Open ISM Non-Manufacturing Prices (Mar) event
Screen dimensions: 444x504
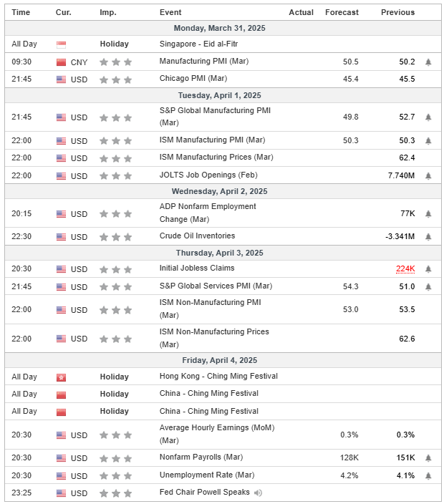(x=214, y=338)
